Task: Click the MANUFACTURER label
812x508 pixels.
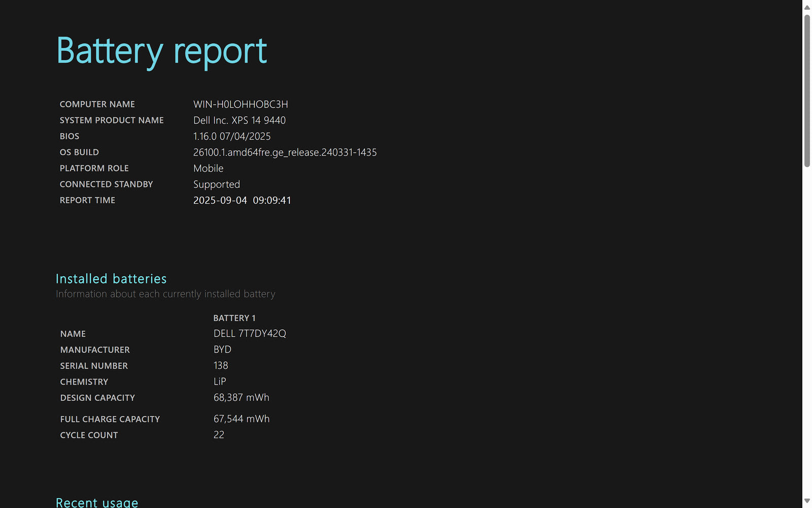Action: 95,350
